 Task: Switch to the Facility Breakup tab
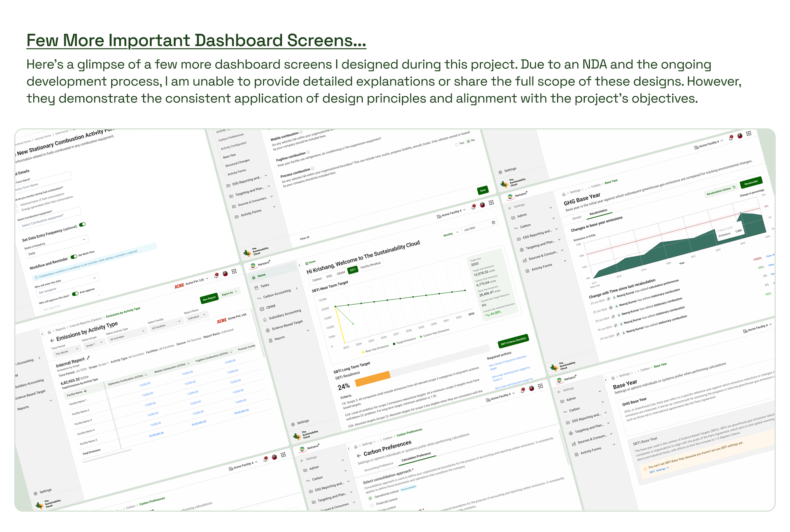click(x=370, y=265)
